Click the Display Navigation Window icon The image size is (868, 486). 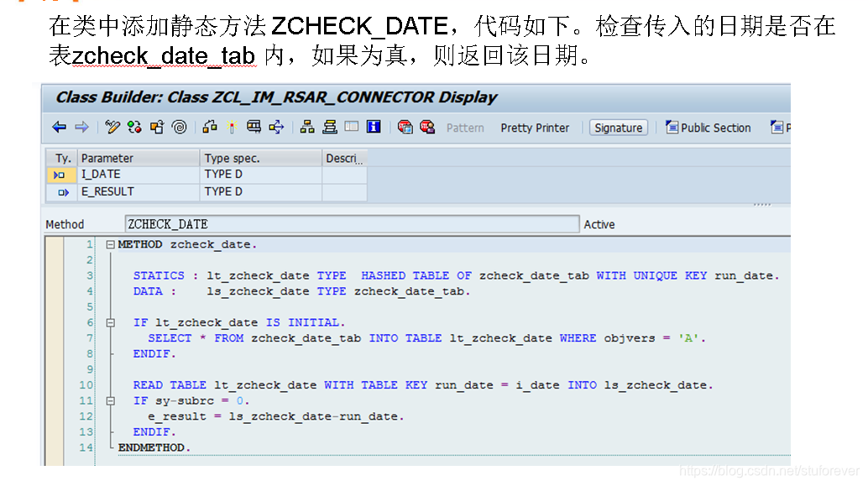[x=276, y=128]
